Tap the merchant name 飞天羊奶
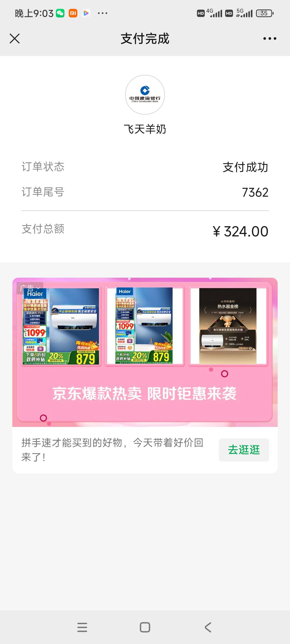The height and width of the screenshot is (644, 290). coord(145,129)
